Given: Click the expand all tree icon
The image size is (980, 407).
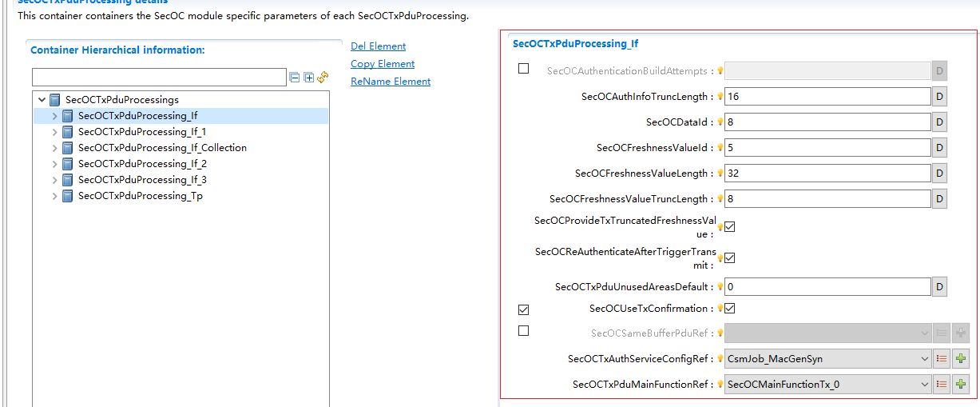Looking at the screenshot, I should pos(308,78).
